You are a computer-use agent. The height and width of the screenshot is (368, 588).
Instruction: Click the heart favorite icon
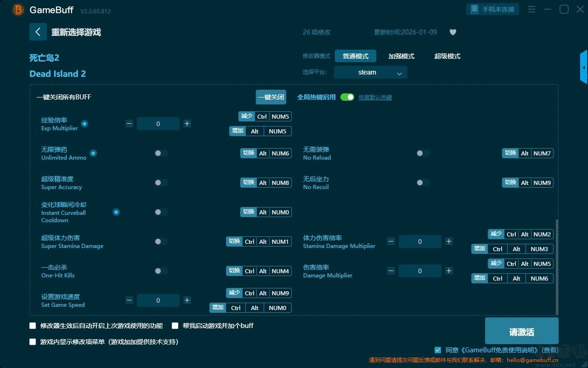pos(453,32)
